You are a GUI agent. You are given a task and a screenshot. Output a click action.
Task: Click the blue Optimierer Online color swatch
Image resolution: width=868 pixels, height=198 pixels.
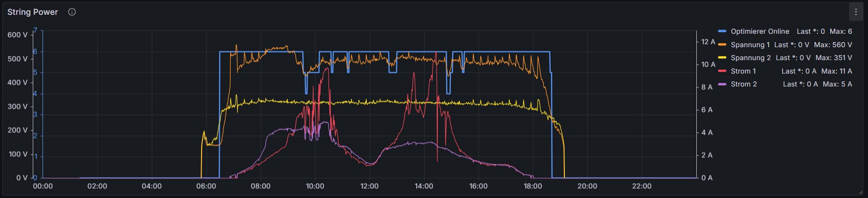coord(722,31)
